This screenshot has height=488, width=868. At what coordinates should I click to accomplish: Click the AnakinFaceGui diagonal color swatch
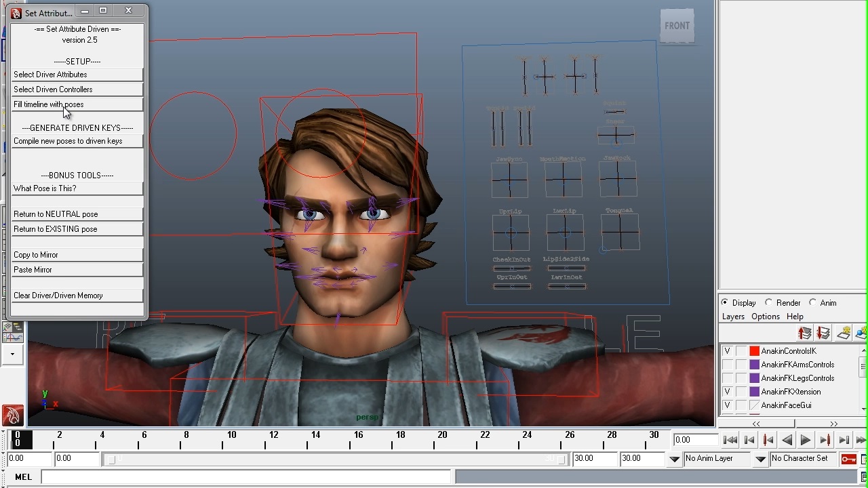pos(754,405)
